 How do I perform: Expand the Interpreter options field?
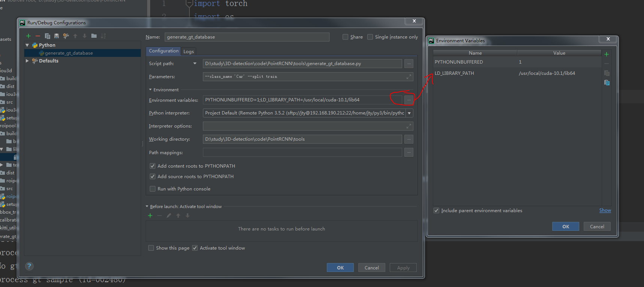pos(409,126)
